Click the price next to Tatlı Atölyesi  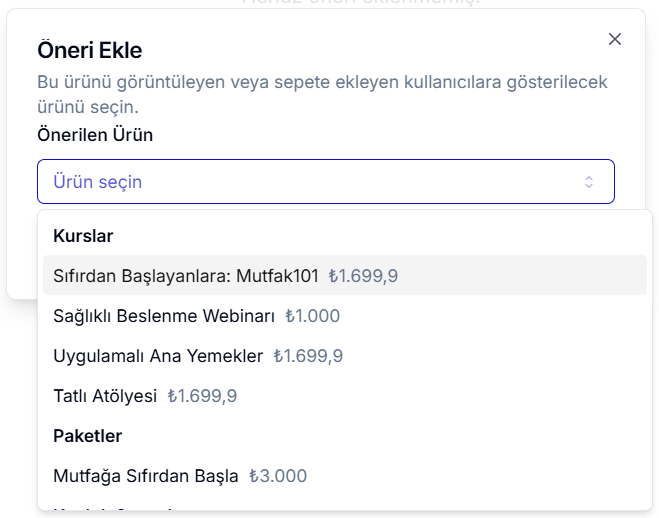click(202, 396)
